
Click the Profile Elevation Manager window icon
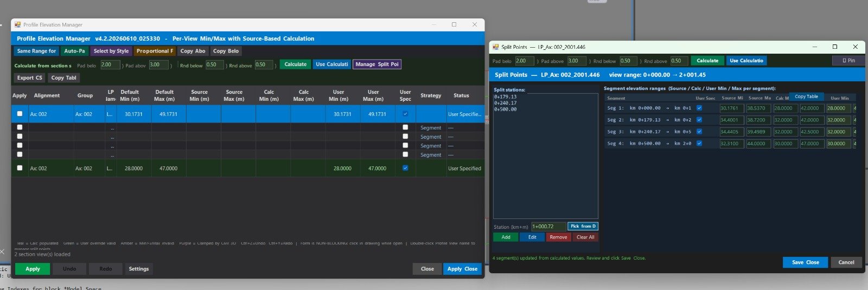[18, 25]
